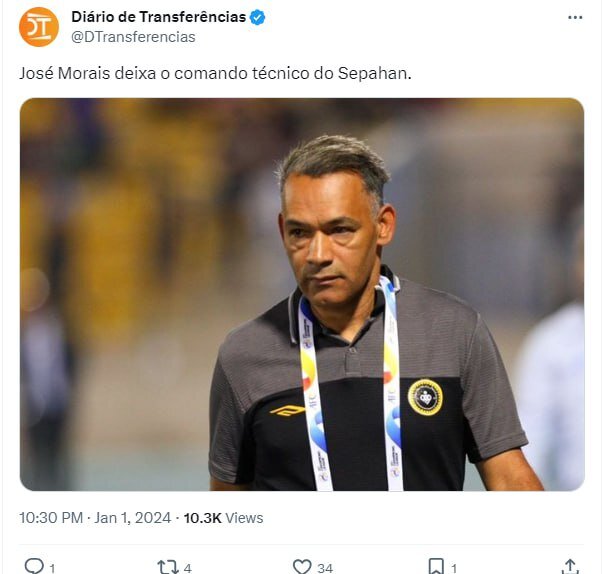Click the club crest on the coach's shirt
Screen dimensions: 602x574
click(425, 397)
